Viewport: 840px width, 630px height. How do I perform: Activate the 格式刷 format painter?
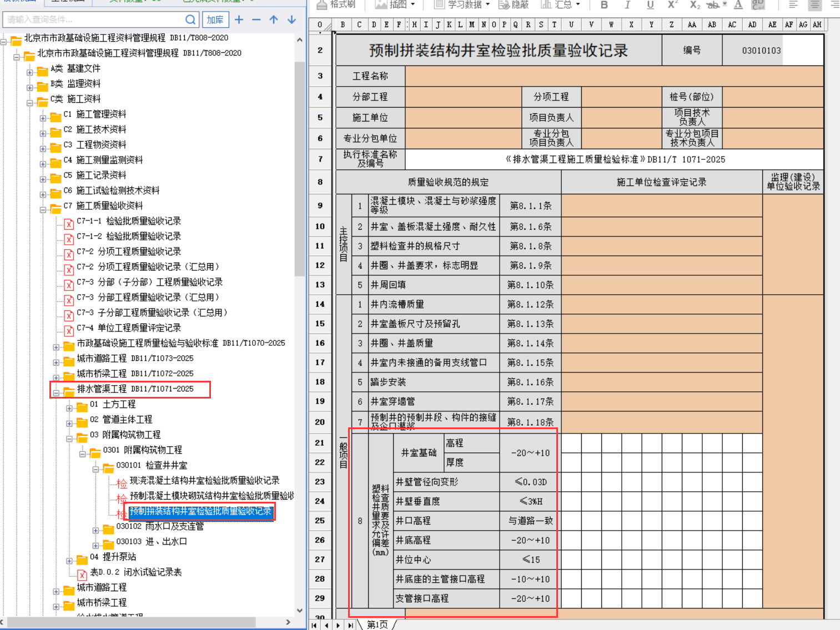tap(336, 4)
